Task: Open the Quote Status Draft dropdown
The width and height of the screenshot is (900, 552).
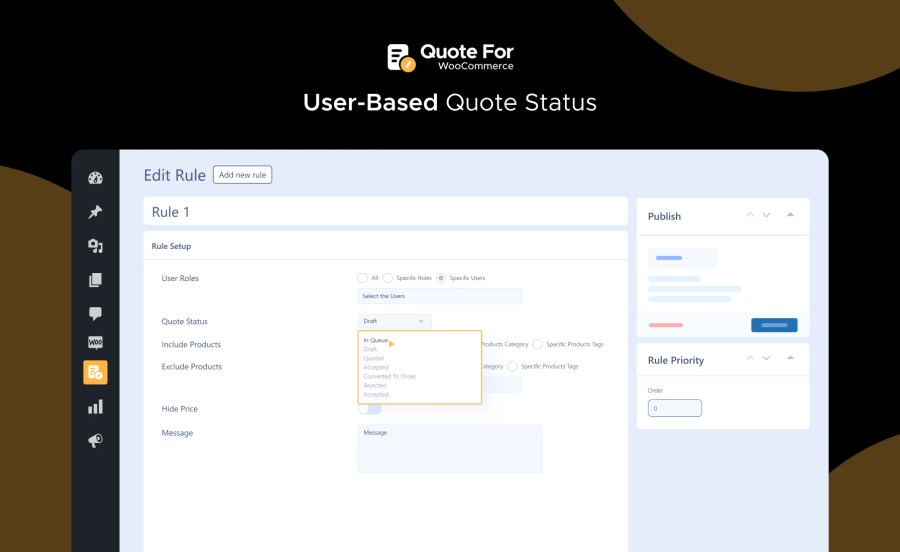Action: (x=394, y=321)
